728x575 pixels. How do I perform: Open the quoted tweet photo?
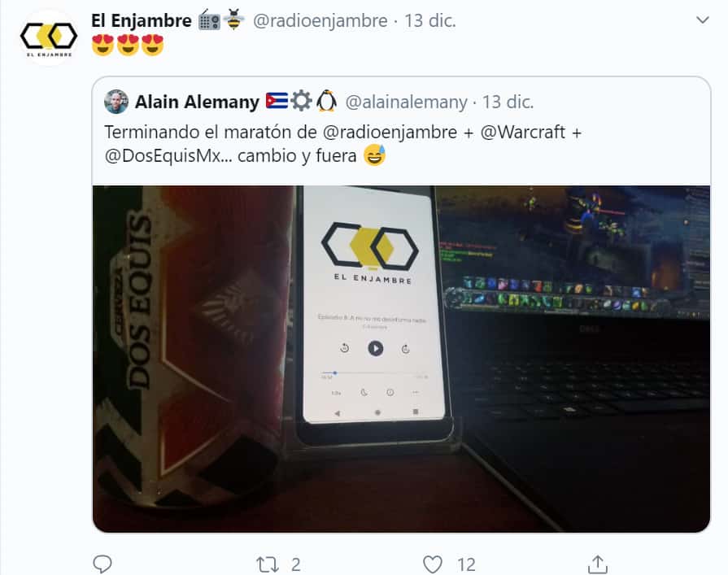click(401, 359)
